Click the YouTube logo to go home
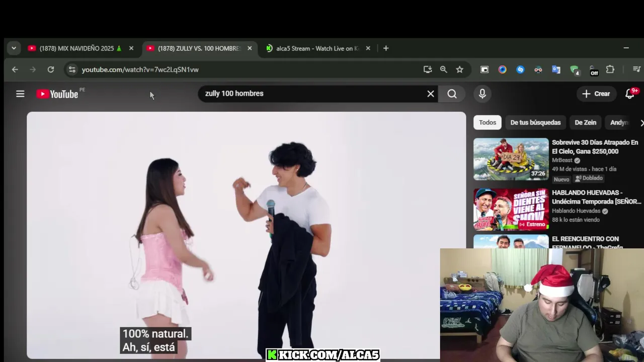Viewport: 644px width, 362px height. [x=57, y=94]
